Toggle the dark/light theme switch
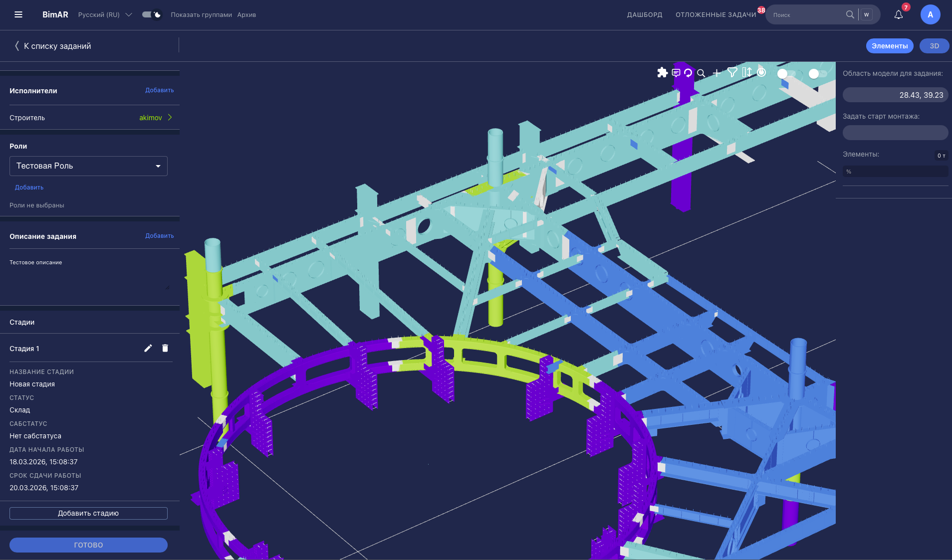 click(x=151, y=14)
